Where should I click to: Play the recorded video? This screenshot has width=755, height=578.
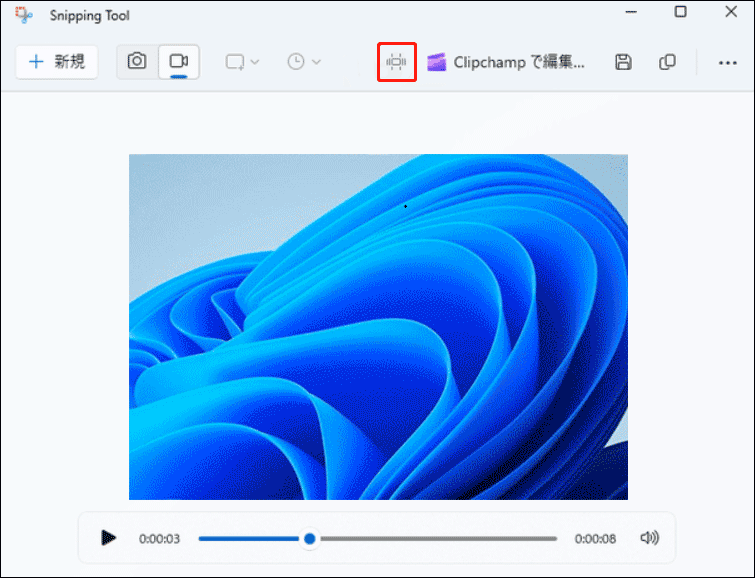point(108,538)
